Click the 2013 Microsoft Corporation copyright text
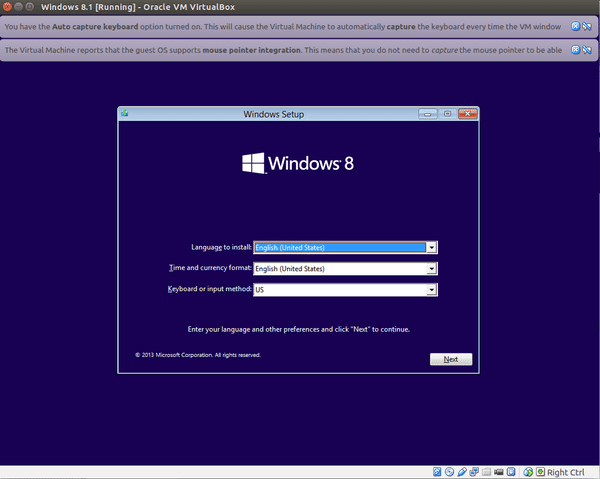The width and height of the screenshot is (600, 479). click(197, 355)
